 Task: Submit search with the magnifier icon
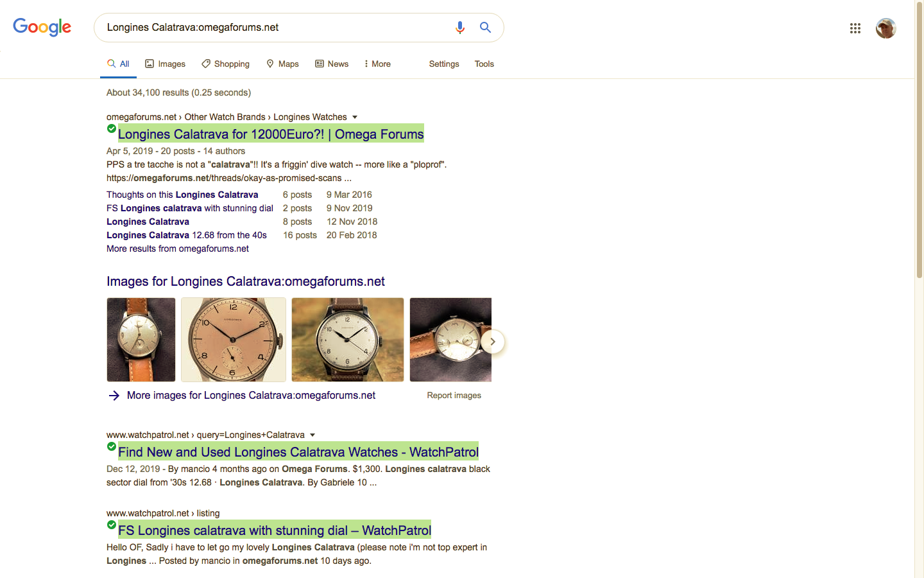[x=486, y=28]
